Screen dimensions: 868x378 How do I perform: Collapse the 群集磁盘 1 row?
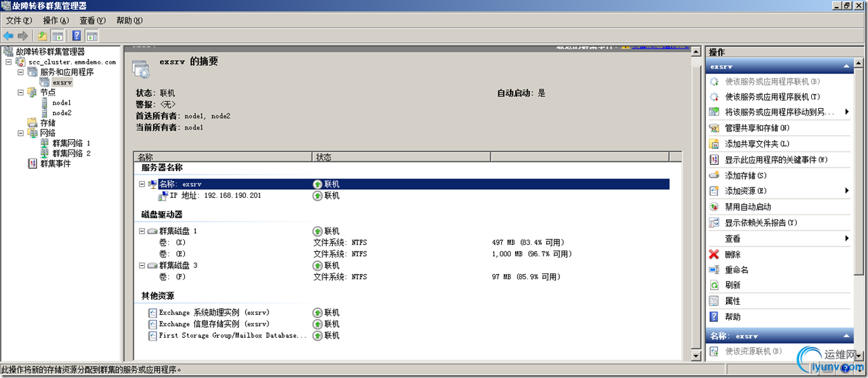point(142,231)
